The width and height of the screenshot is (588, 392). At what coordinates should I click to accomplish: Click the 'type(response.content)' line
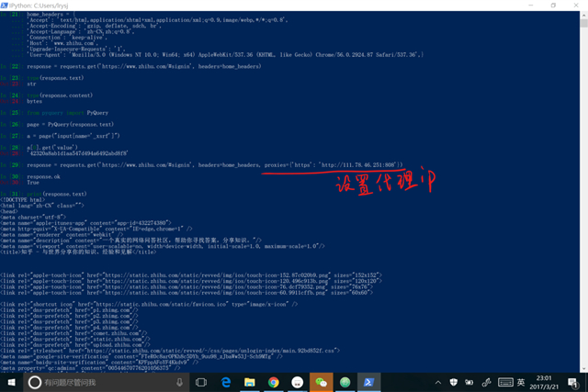[60, 95]
